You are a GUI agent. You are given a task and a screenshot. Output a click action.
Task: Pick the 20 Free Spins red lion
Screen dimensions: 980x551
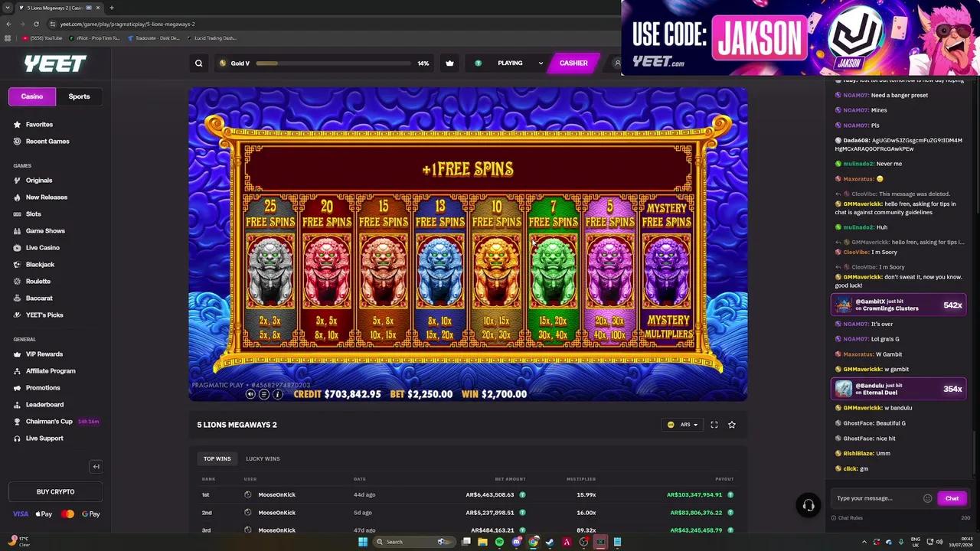click(x=327, y=272)
